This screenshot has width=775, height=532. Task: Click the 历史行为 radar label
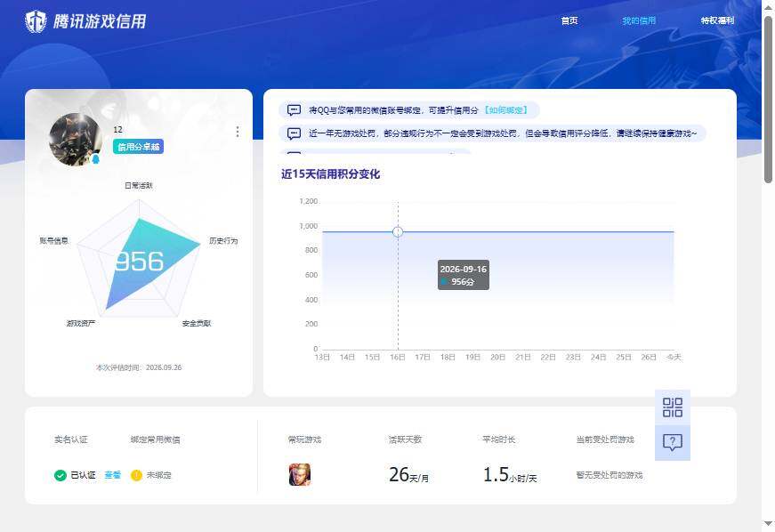pos(223,241)
